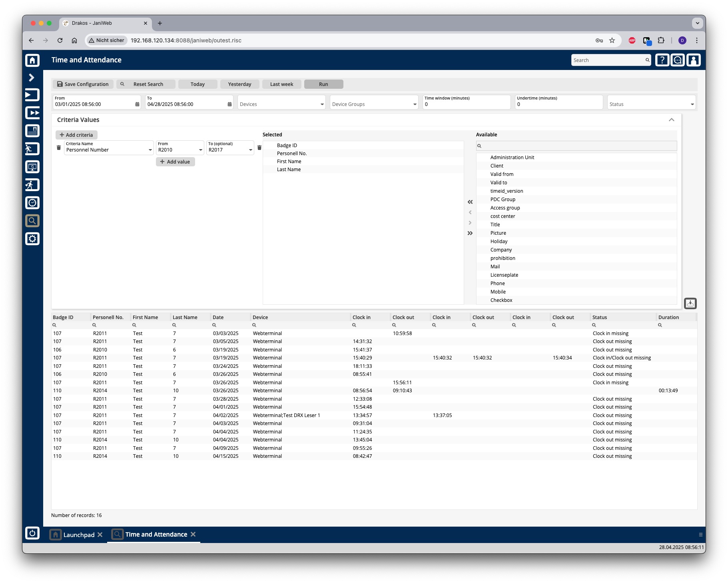The image size is (728, 583).
Task: Open the home icon in sidebar top
Action: tap(32, 60)
